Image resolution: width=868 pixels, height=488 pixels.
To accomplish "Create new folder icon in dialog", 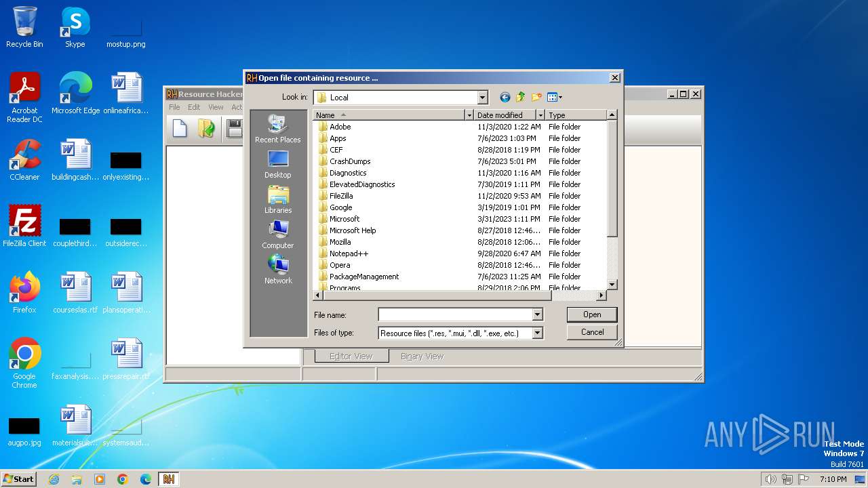I will 537,98.
